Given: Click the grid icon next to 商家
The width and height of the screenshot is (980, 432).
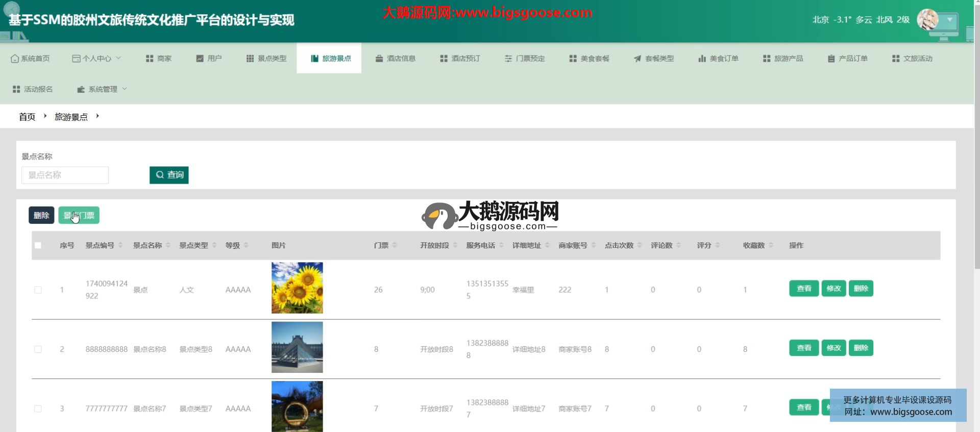Looking at the screenshot, I should (x=150, y=59).
